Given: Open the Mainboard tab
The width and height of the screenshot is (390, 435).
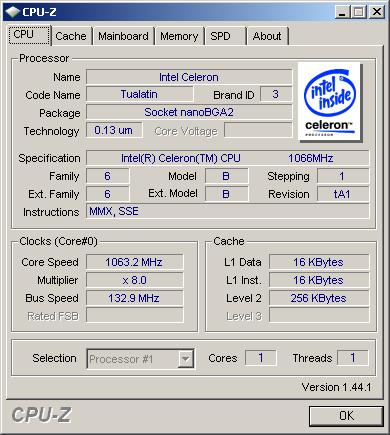Looking at the screenshot, I should [x=123, y=36].
